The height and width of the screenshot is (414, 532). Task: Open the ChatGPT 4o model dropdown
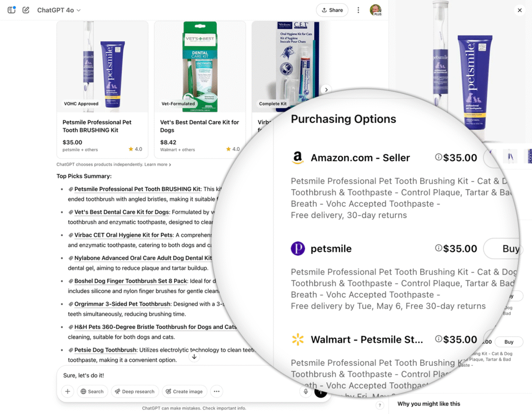tap(59, 10)
